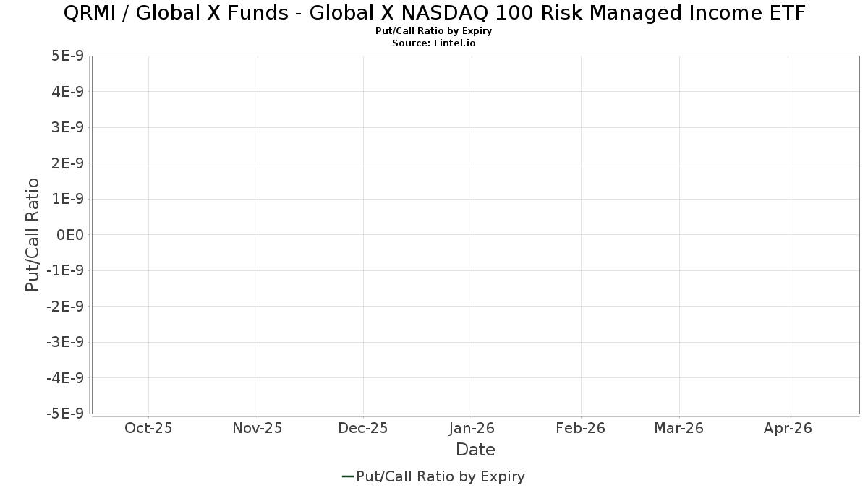Viewport: 868px width, 488px height.
Task: Select the Dec-25 date axis label
Action: click(x=363, y=428)
